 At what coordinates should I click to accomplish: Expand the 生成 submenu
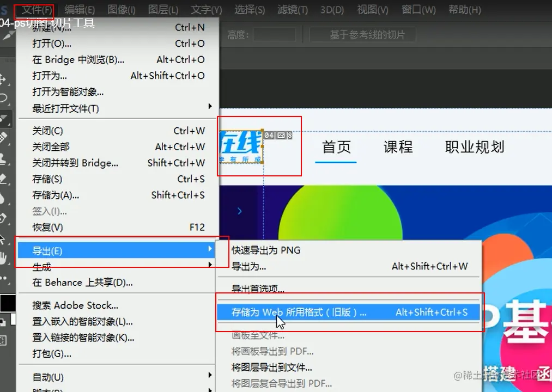coord(117,267)
